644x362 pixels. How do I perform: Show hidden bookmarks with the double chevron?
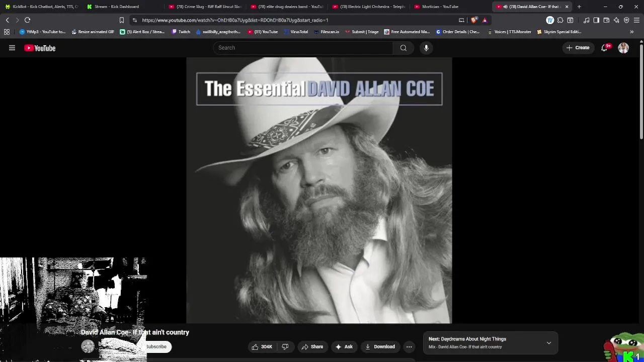point(631,32)
